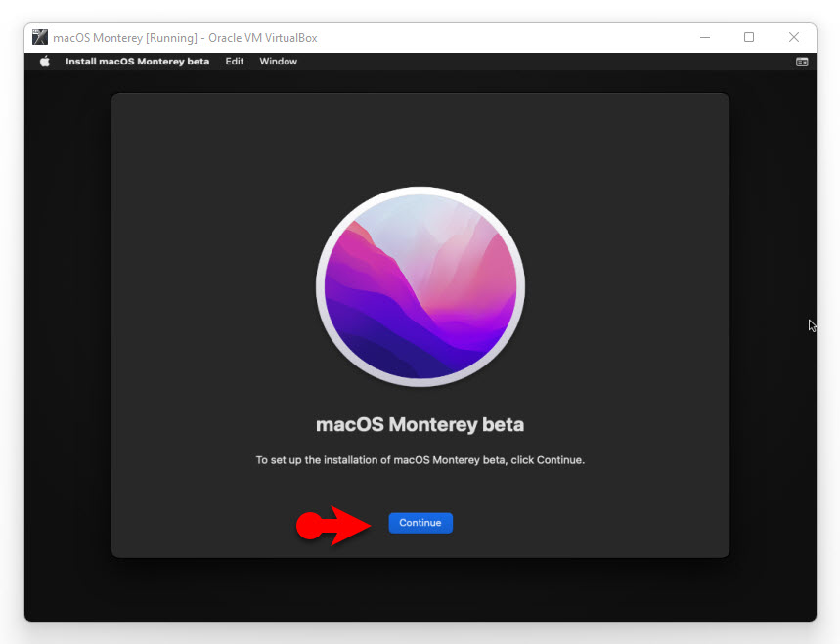Click the input source icon in menu bar
The width and height of the screenshot is (840, 644).
pos(802,63)
